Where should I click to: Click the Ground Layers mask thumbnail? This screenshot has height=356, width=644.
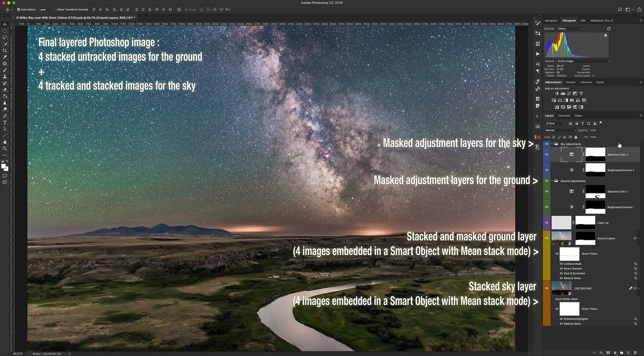point(585,238)
